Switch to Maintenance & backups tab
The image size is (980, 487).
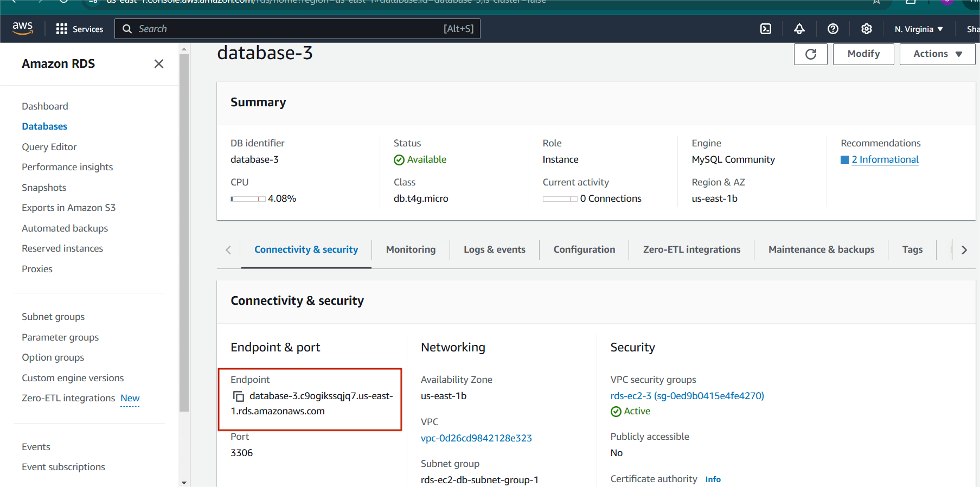821,249
